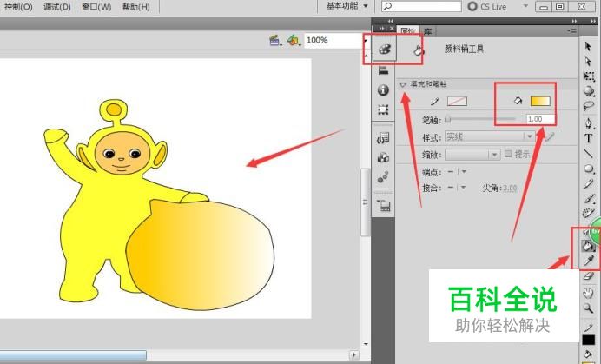601x364 pixels.
Task: Open the Info panel icon
Action: point(383,90)
